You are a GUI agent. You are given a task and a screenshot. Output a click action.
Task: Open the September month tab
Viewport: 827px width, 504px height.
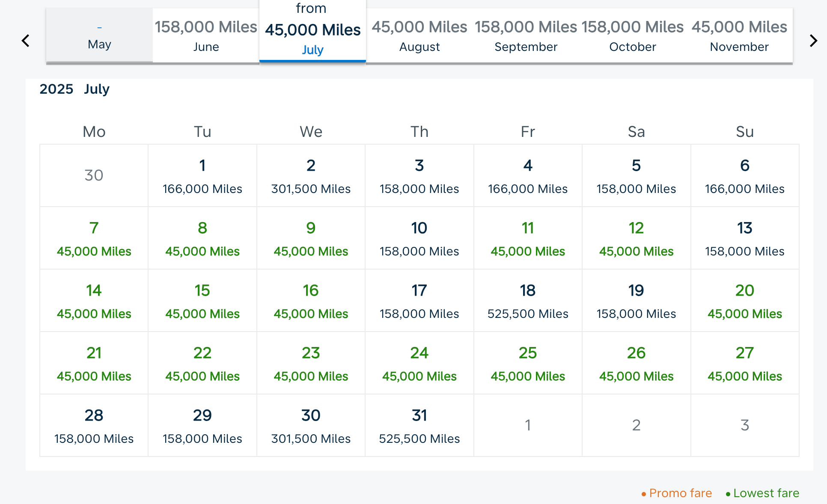point(526,36)
